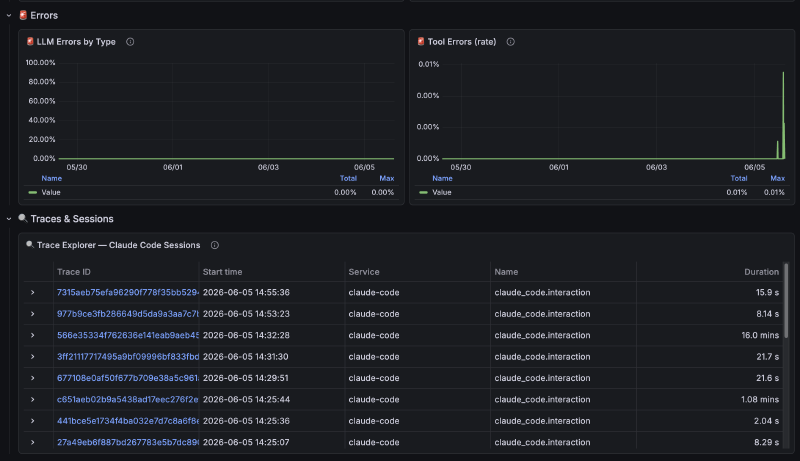Select start time 2026-06-05 14:32:28
This screenshot has height=461, width=800.
(x=246, y=336)
